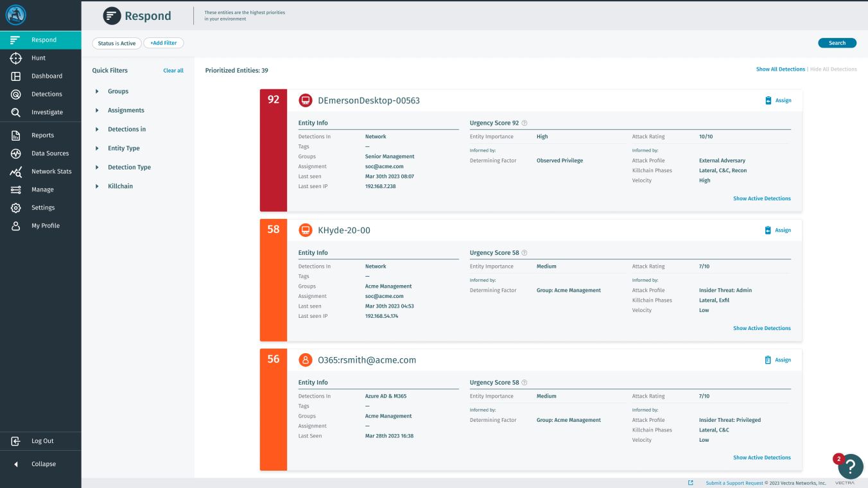This screenshot has height=488, width=868.
Task: Switch to Show All Detections
Action: point(780,69)
